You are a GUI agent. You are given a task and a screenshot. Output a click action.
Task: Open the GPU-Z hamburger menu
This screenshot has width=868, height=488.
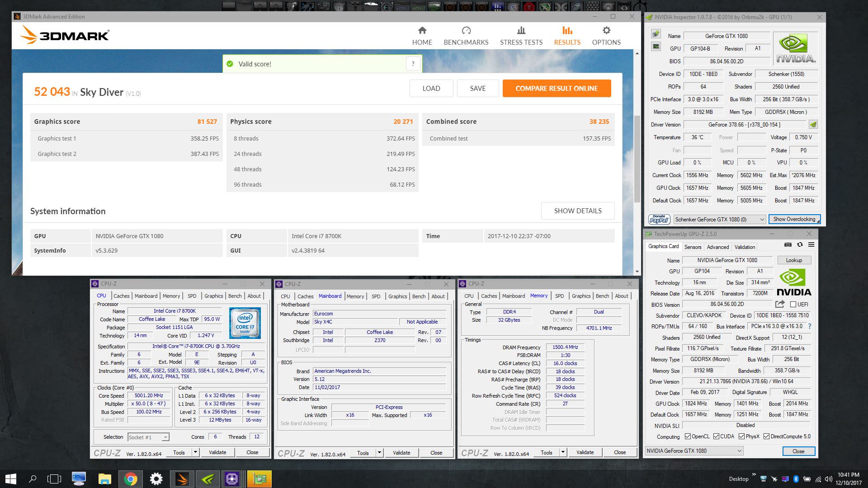pos(811,244)
